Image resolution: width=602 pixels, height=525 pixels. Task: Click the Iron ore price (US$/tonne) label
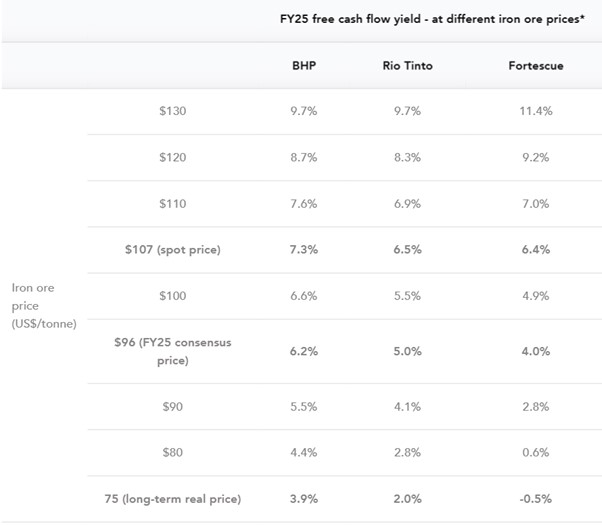pos(44,306)
